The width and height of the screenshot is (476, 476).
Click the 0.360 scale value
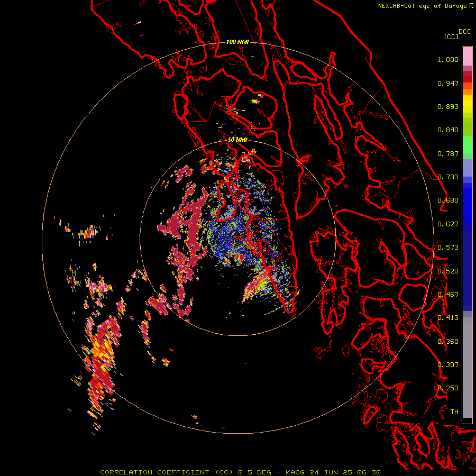point(448,342)
